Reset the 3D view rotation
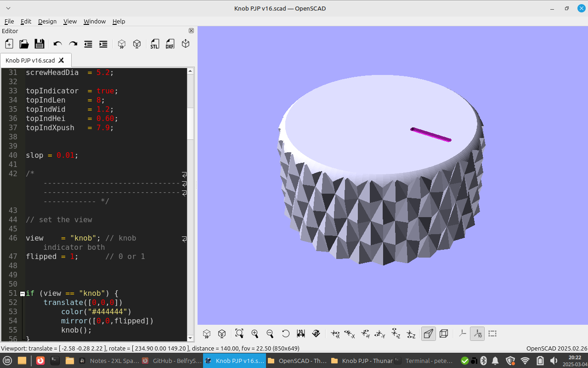 [x=286, y=333]
